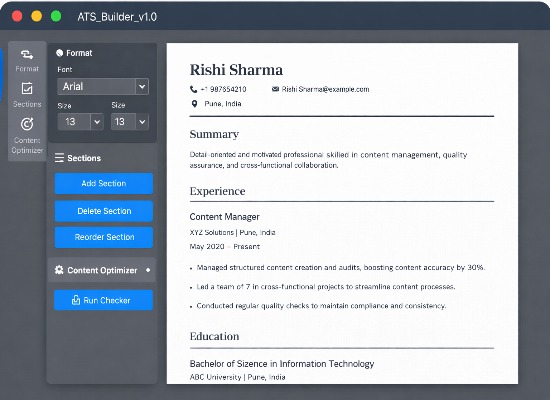Viewport: 550px width, 400px height.
Task: Click the bullet about leading team of 7
Action: 326,287
